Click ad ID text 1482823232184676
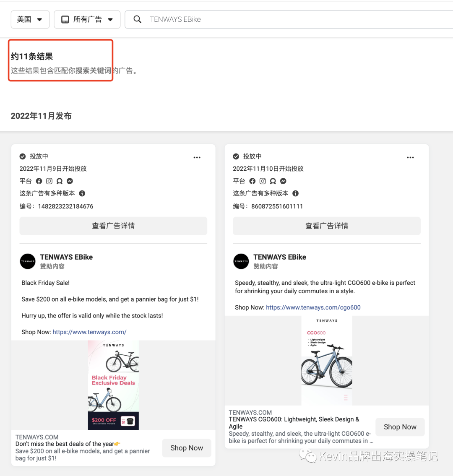The width and height of the screenshot is (453, 476). click(x=65, y=206)
